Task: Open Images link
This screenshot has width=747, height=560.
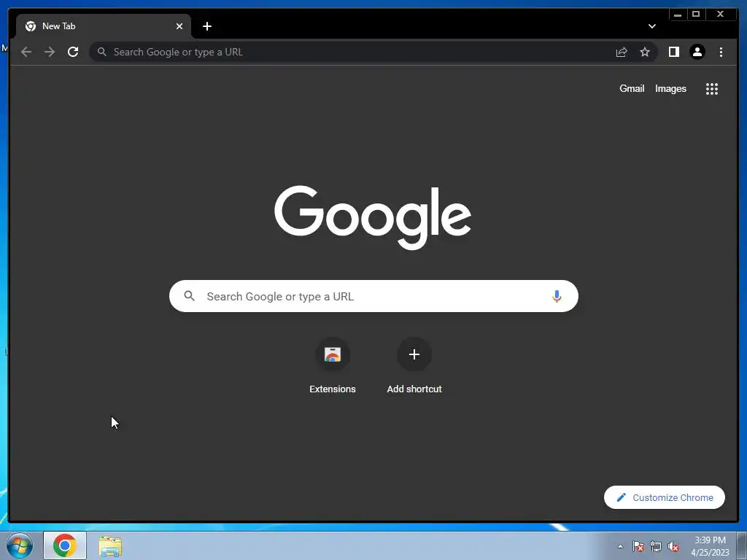Action: point(670,88)
